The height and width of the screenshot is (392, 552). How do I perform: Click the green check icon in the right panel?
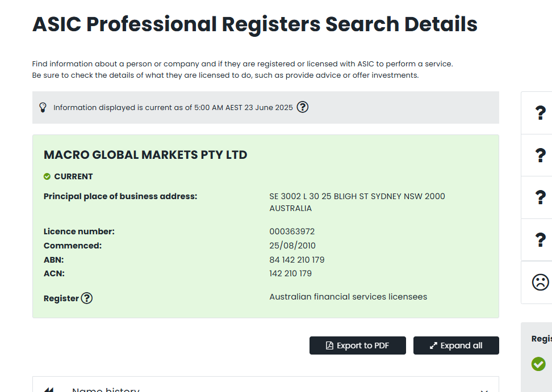click(538, 364)
